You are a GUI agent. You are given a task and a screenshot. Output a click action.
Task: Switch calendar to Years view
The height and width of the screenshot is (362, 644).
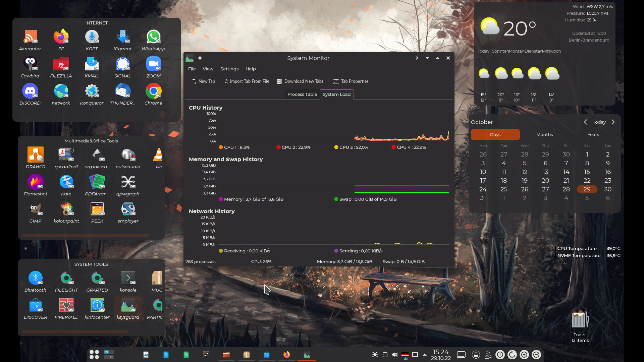coord(593,135)
